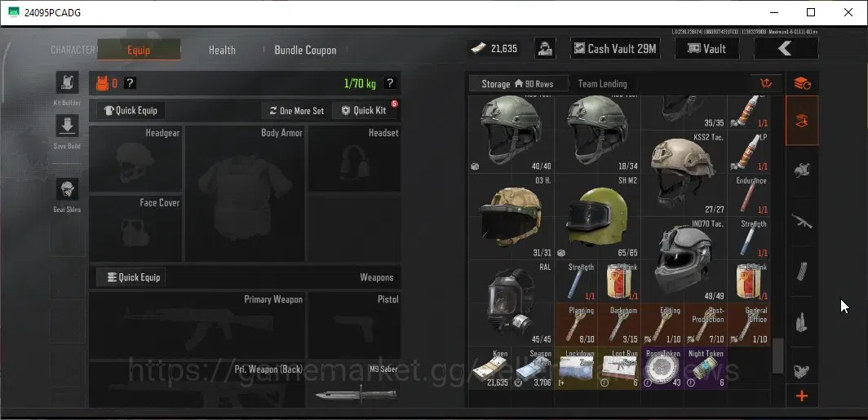
Task: Click the One More Set button
Action: [x=296, y=111]
